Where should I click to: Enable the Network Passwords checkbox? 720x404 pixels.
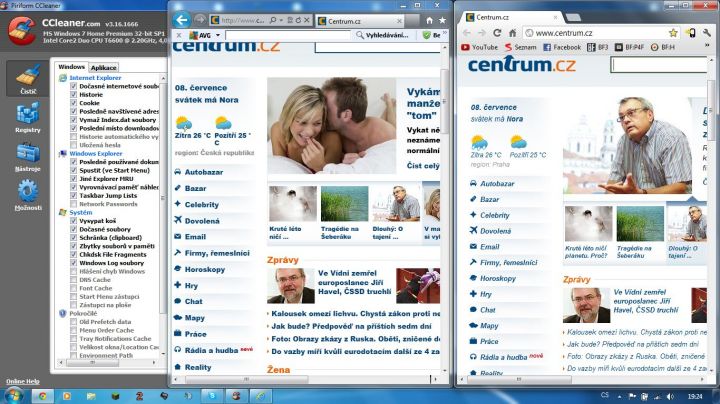click(x=73, y=204)
